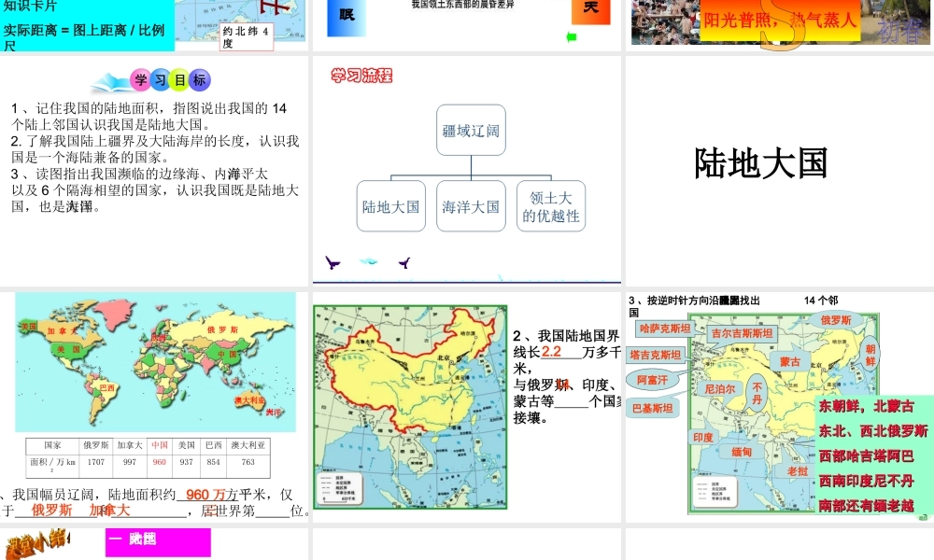Open the world map country-area slide
The height and width of the screenshot is (560, 934).
[154, 406]
